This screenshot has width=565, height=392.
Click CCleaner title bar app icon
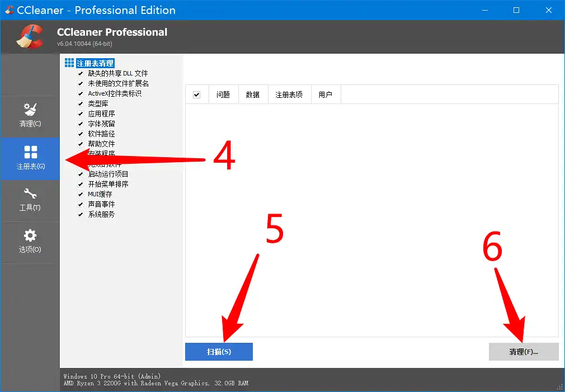10,10
